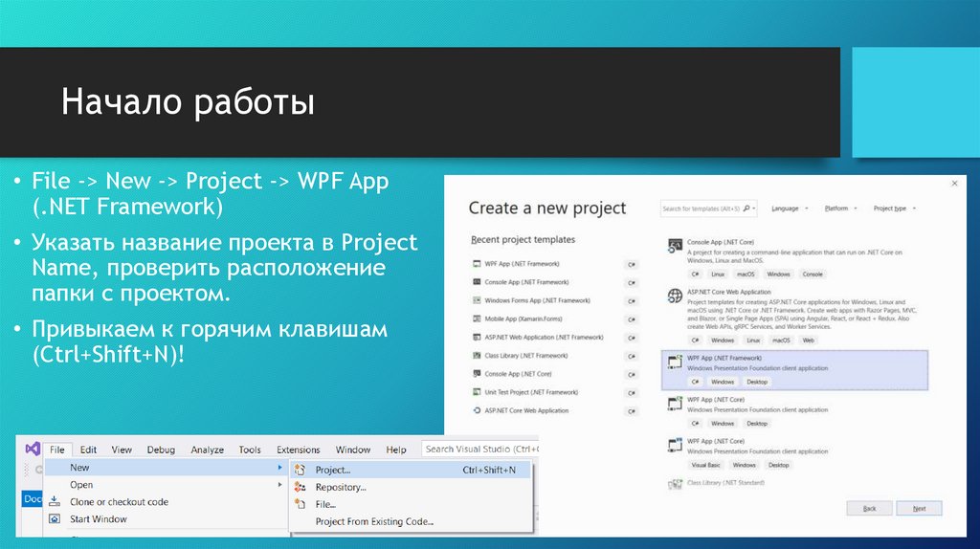Open the Debug menu
Screen dimensions: 980x549
pyautogui.click(x=161, y=450)
